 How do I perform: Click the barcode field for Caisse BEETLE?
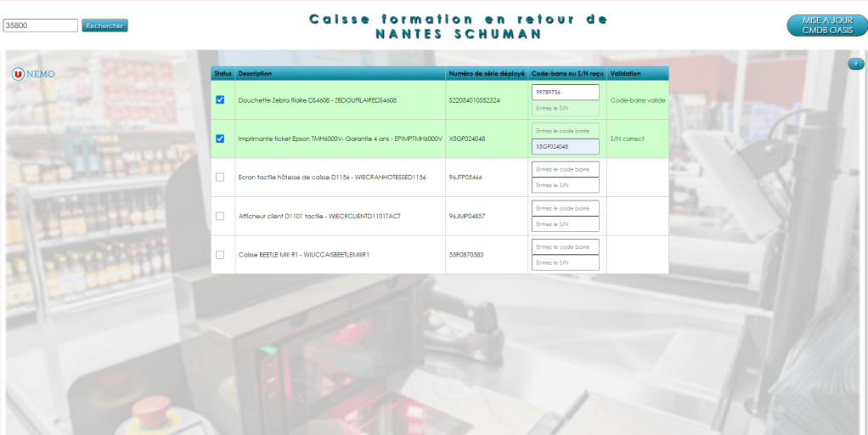(565, 246)
